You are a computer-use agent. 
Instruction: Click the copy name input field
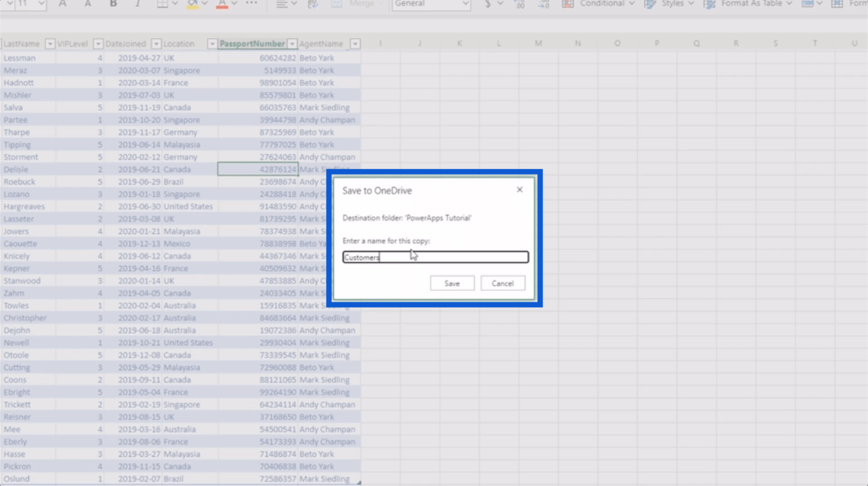pyautogui.click(x=436, y=257)
